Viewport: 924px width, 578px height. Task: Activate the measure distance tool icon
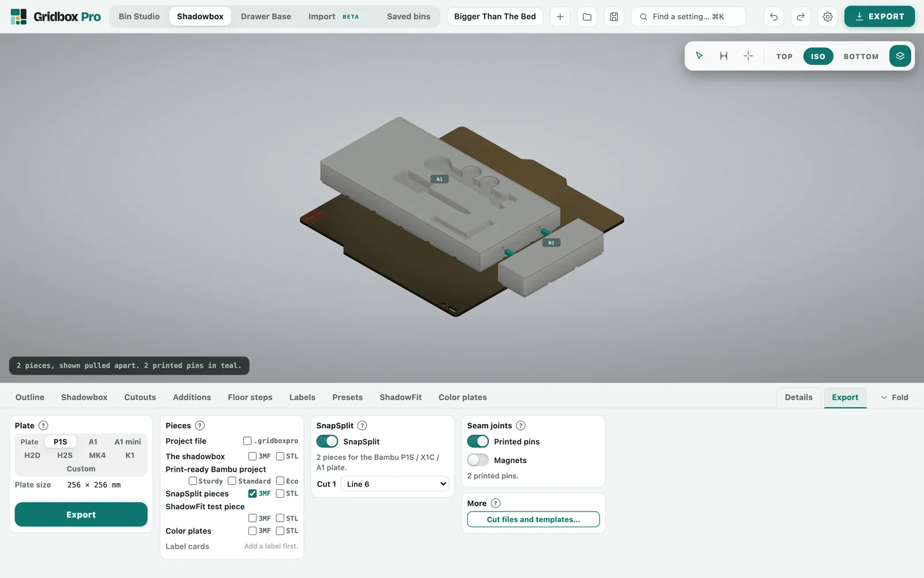point(724,56)
